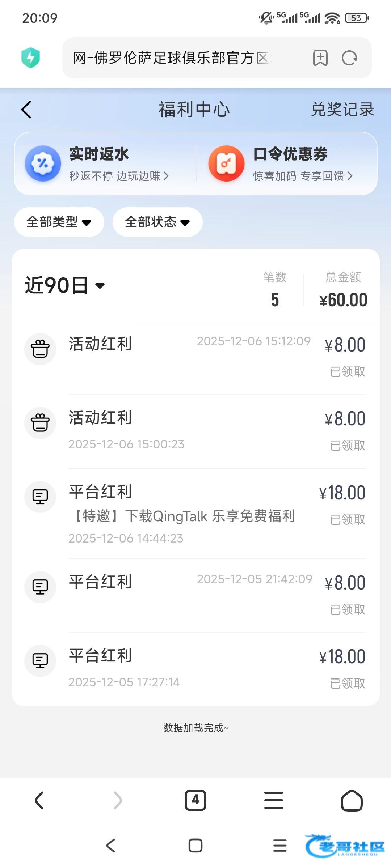Open the browser menu icon
Viewport: 391px width, 868px height.
pos(274,800)
